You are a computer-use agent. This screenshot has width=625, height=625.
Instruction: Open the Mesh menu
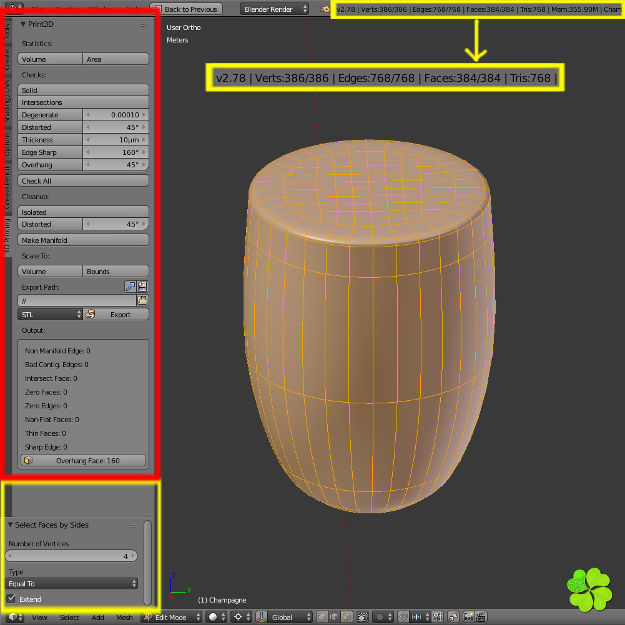point(124,617)
